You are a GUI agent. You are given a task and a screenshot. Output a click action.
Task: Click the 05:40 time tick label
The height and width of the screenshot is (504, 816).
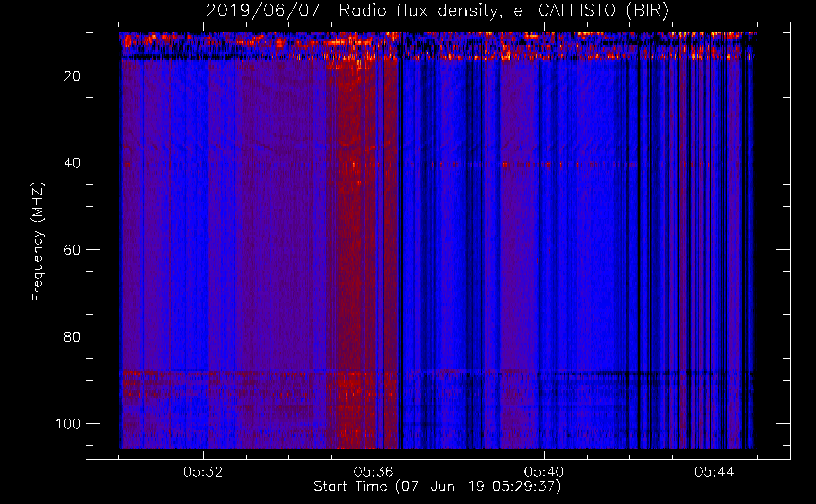[x=544, y=472]
